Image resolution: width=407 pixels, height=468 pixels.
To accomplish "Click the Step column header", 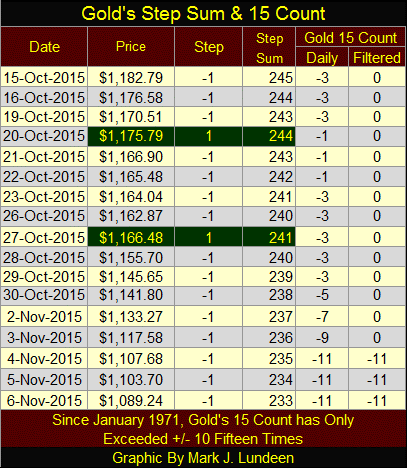I will (x=208, y=47).
